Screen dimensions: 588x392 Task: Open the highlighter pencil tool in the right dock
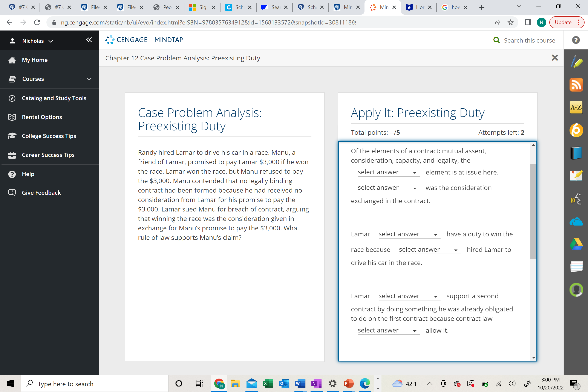pos(576,62)
